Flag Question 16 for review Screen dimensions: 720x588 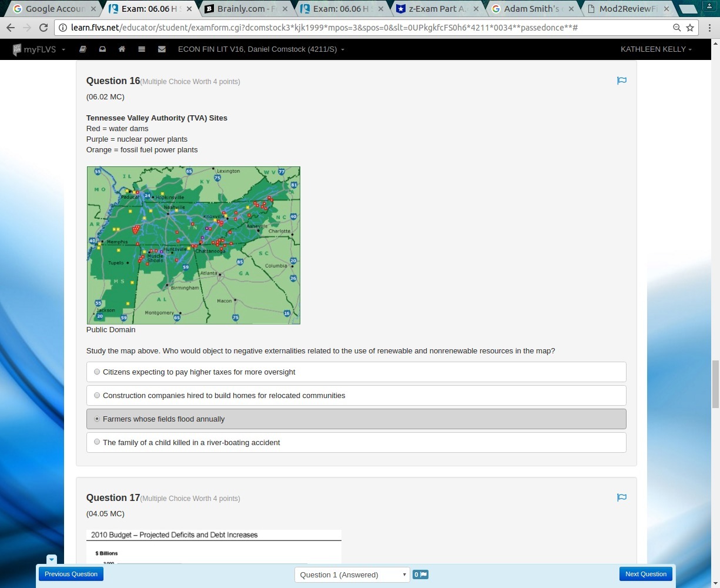[x=622, y=81]
